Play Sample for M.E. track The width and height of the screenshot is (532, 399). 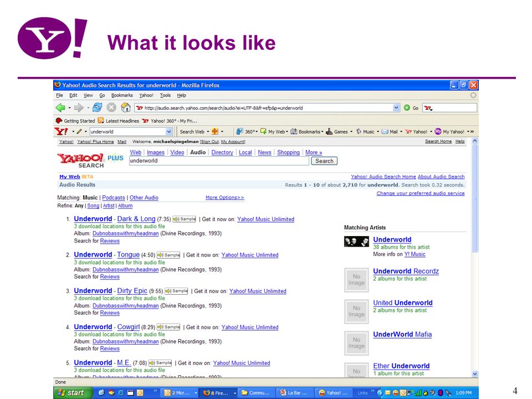pos(161,363)
